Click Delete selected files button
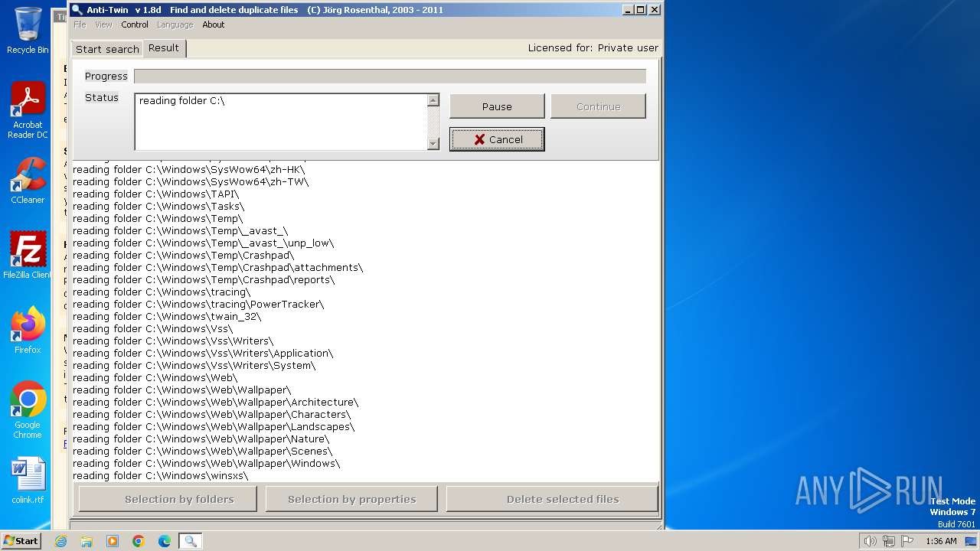The image size is (980, 551). pos(552,499)
